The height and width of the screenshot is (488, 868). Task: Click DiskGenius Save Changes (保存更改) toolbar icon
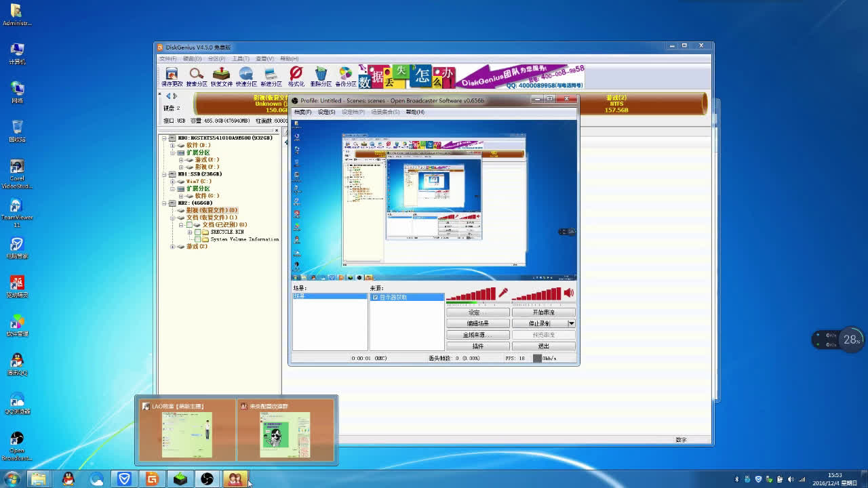[x=172, y=77]
